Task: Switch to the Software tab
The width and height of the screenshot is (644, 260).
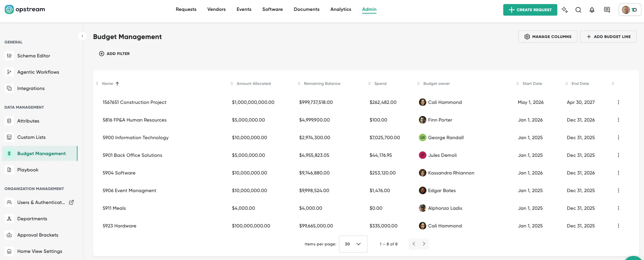Action: click(273, 10)
